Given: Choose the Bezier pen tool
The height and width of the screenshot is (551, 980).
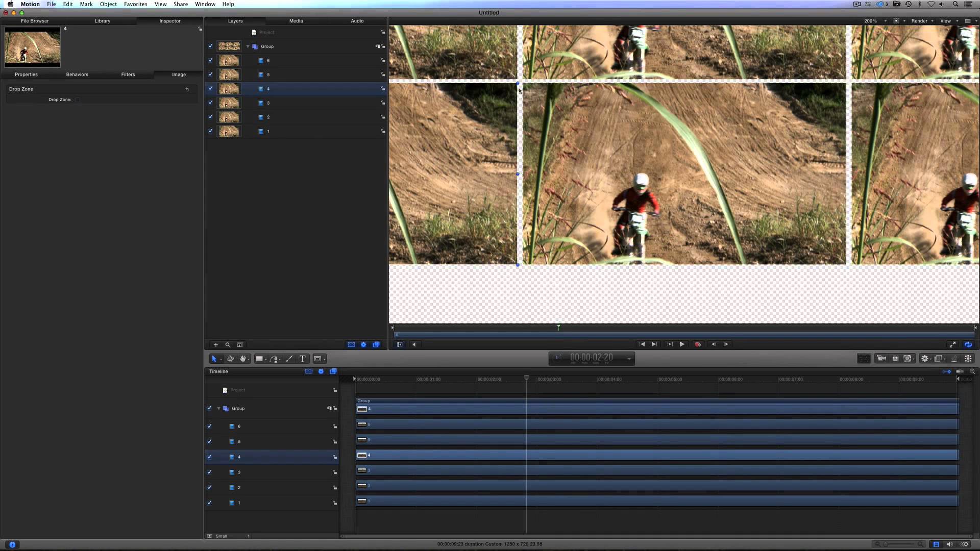Looking at the screenshot, I should pyautogui.click(x=275, y=359).
